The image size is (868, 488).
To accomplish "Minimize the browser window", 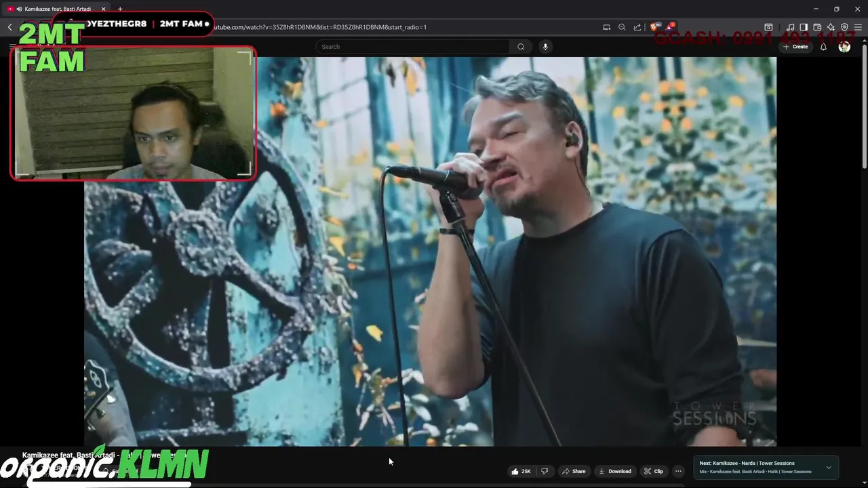I will 816,9.
